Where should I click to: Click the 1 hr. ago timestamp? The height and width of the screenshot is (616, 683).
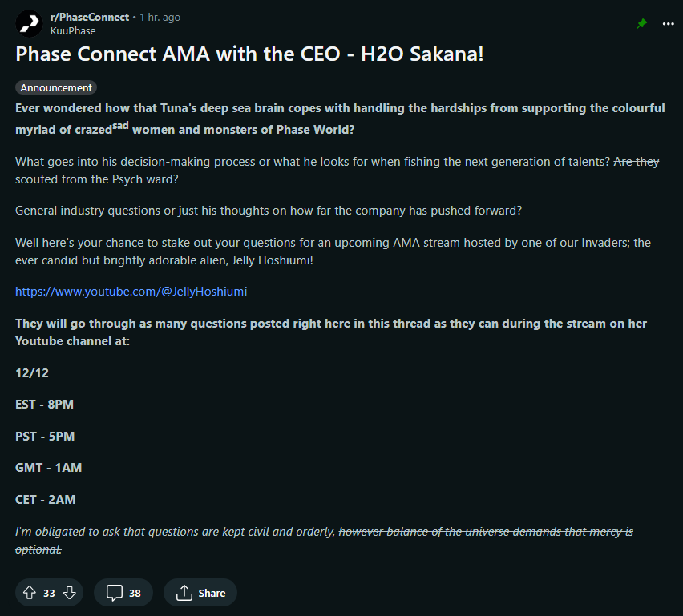tap(160, 17)
